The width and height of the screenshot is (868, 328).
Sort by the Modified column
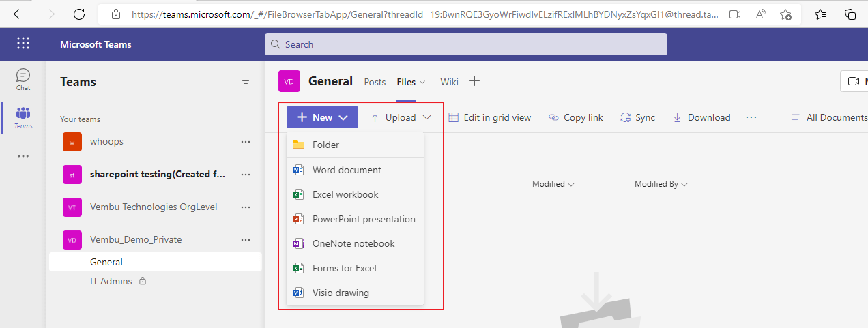(553, 184)
